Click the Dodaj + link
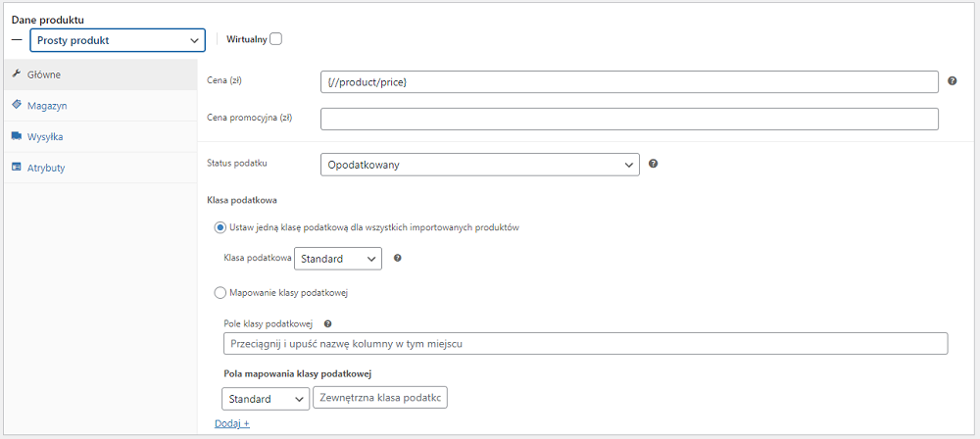This screenshot has height=439, width=980. 232,423
